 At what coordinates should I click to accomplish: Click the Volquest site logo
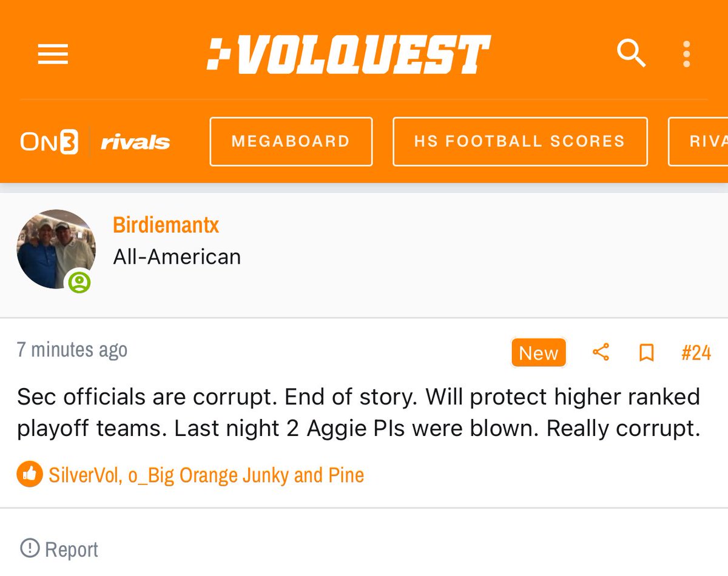348,55
